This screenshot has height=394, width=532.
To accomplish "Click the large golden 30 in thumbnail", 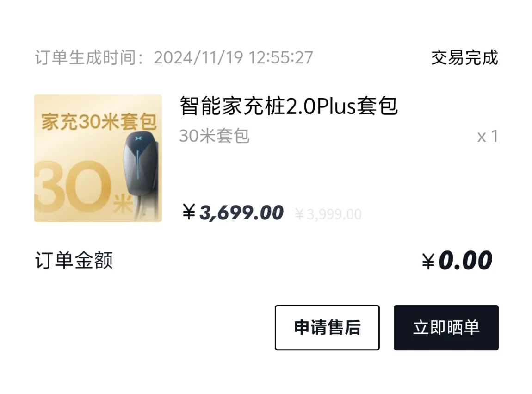I will (73, 186).
